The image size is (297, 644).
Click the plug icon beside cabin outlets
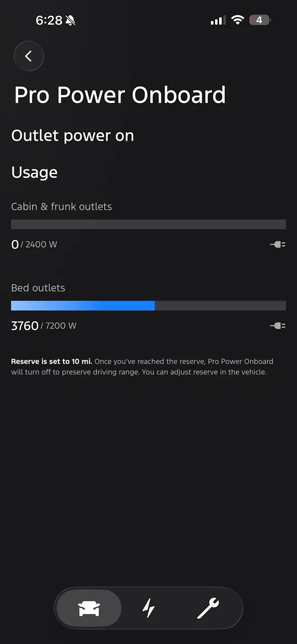278,244
